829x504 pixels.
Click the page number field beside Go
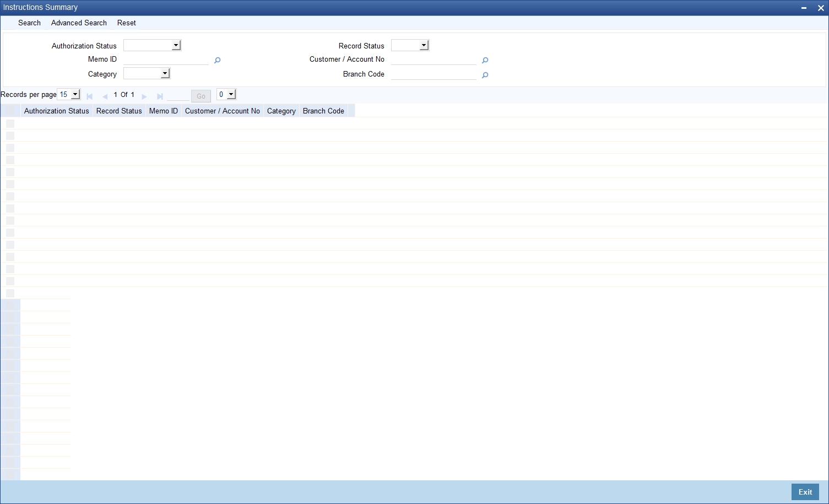tap(177, 95)
